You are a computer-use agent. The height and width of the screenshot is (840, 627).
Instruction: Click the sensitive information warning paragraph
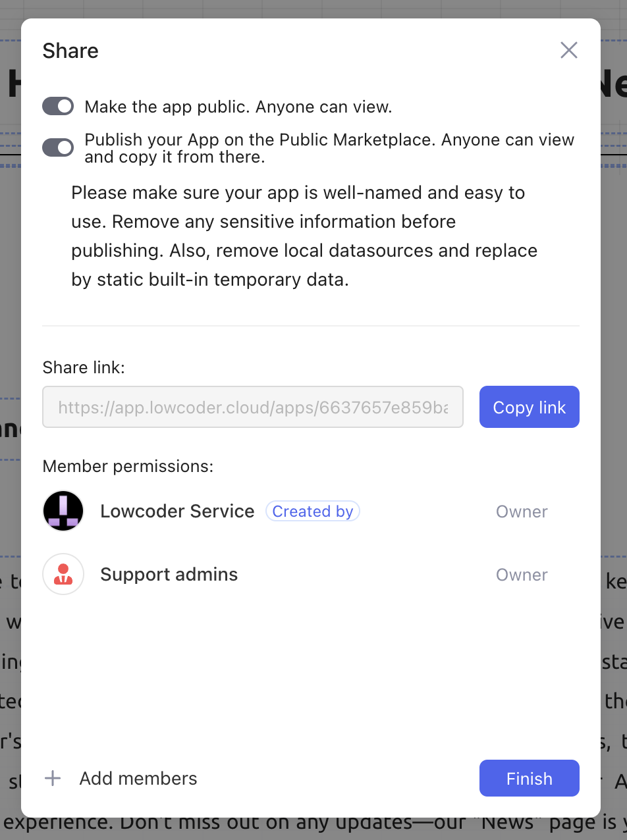[304, 236]
